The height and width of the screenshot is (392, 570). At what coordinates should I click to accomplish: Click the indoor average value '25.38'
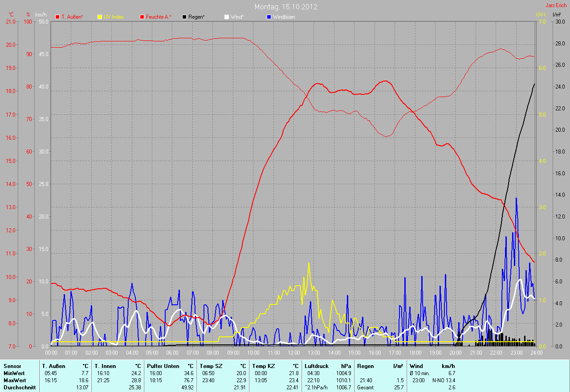click(134, 387)
